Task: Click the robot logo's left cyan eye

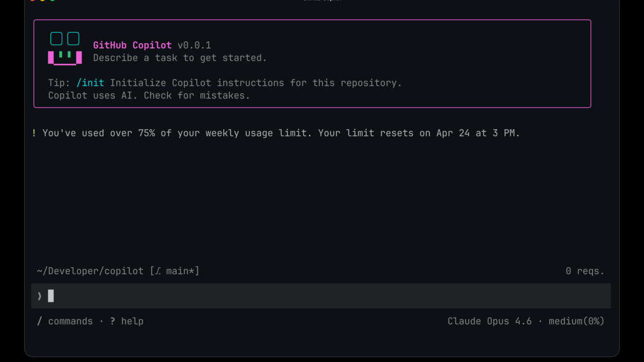Action: click(55, 38)
